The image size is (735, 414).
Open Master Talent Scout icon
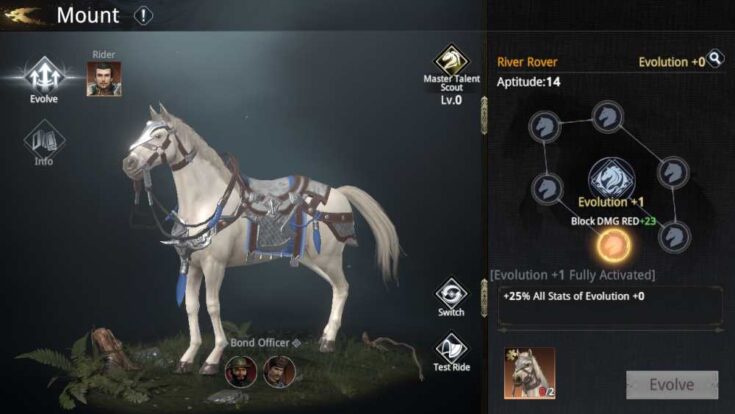click(451, 62)
